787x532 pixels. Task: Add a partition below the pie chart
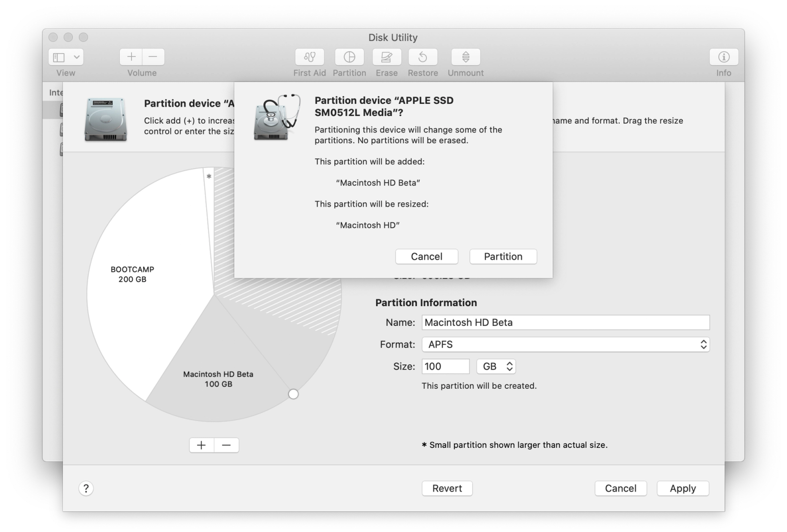(x=202, y=445)
